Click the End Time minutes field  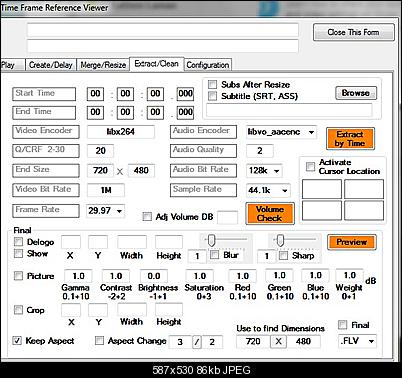click(125, 112)
